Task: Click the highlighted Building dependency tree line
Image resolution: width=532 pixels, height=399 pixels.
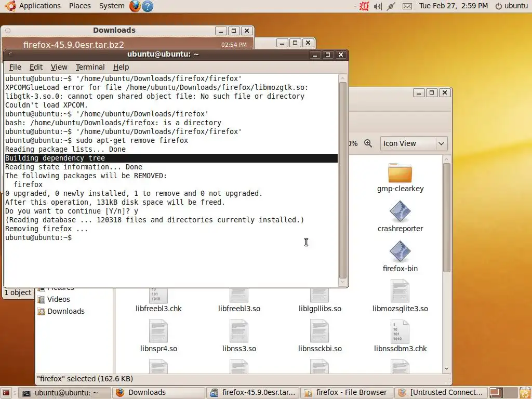Action: pos(171,158)
